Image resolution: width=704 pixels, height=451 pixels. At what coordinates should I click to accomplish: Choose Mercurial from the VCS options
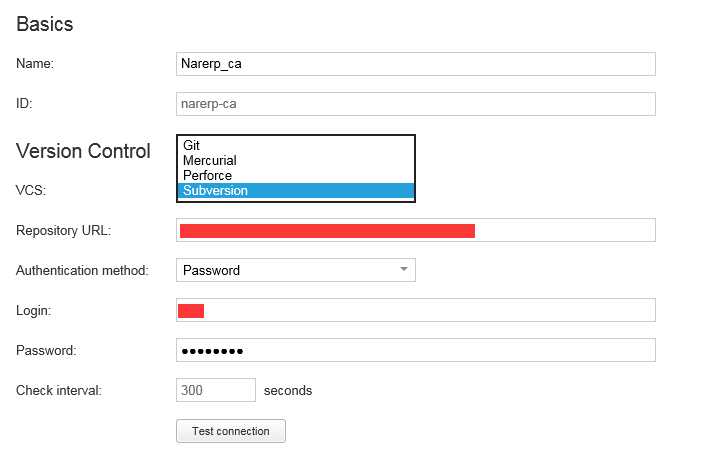210,160
